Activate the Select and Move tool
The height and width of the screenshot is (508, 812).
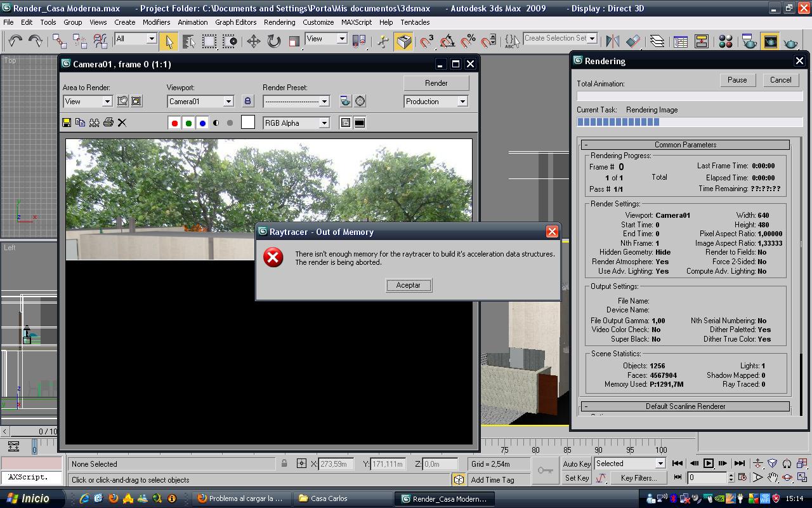coord(254,41)
